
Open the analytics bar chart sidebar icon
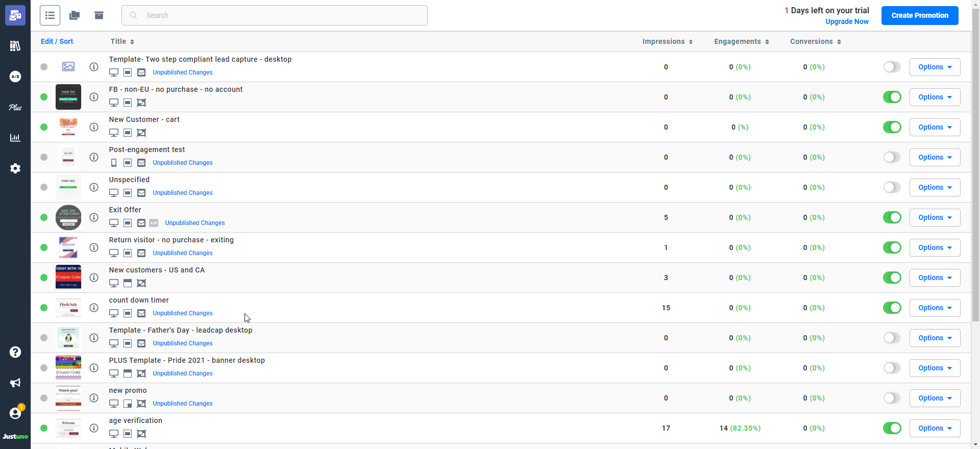point(15,138)
